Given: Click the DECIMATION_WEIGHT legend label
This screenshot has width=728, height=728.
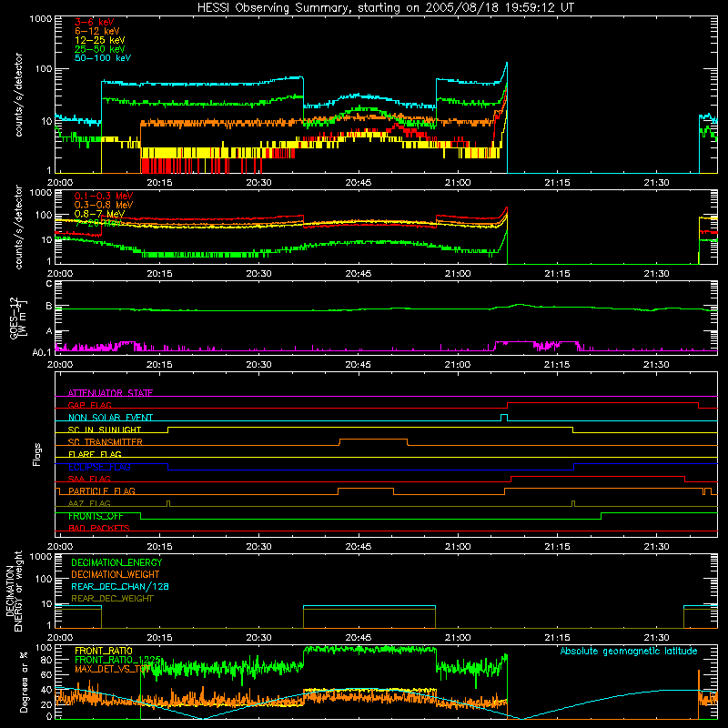Looking at the screenshot, I should [x=116, y=575].
